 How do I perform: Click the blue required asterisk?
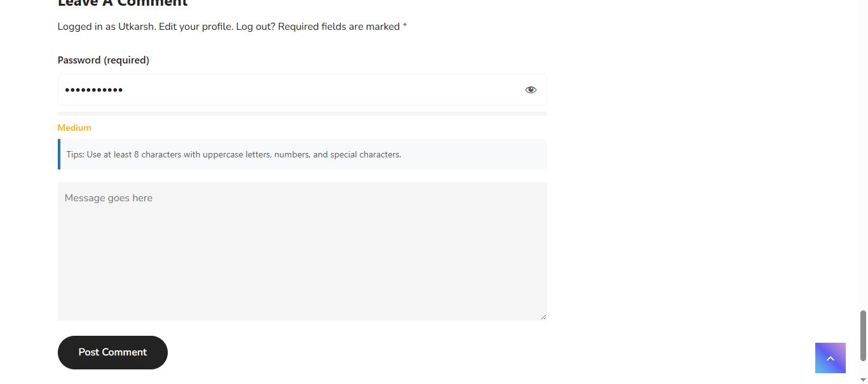[405, 27]
